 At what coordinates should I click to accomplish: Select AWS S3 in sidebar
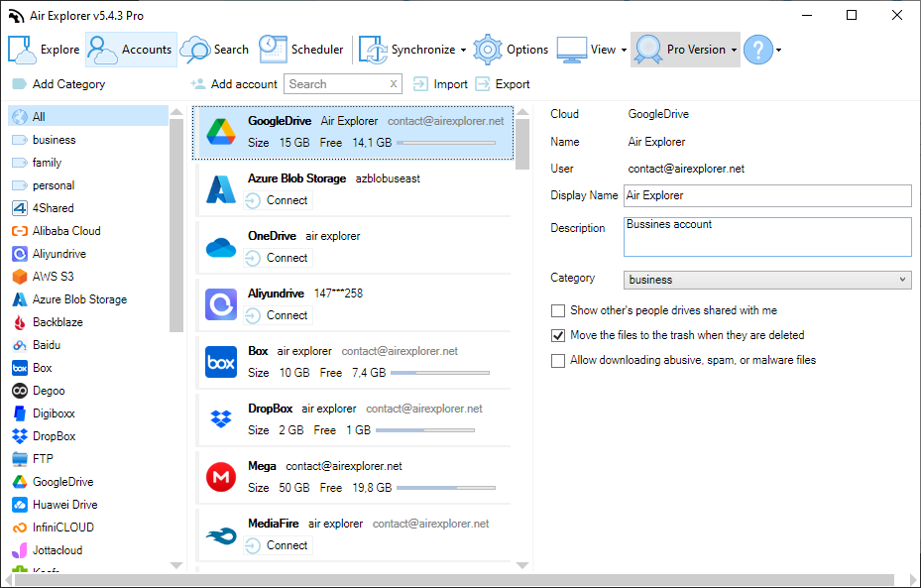[x=88, y=276]
